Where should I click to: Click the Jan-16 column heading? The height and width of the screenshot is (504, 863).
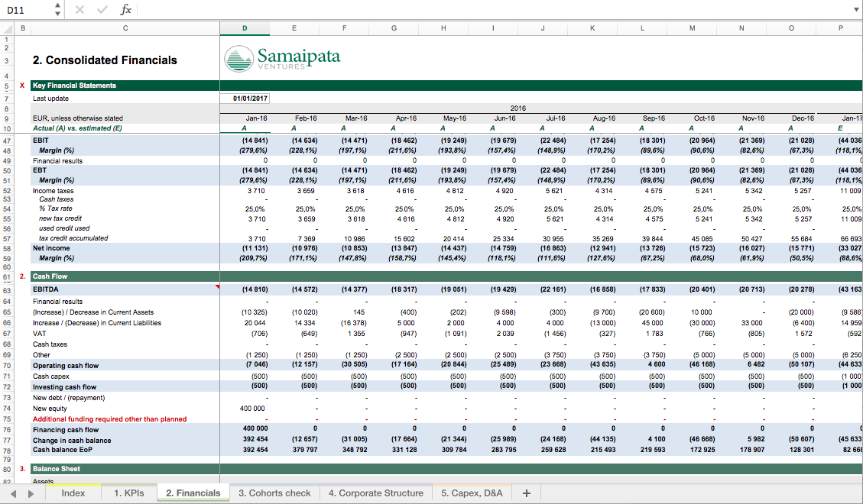pos(257,118)
